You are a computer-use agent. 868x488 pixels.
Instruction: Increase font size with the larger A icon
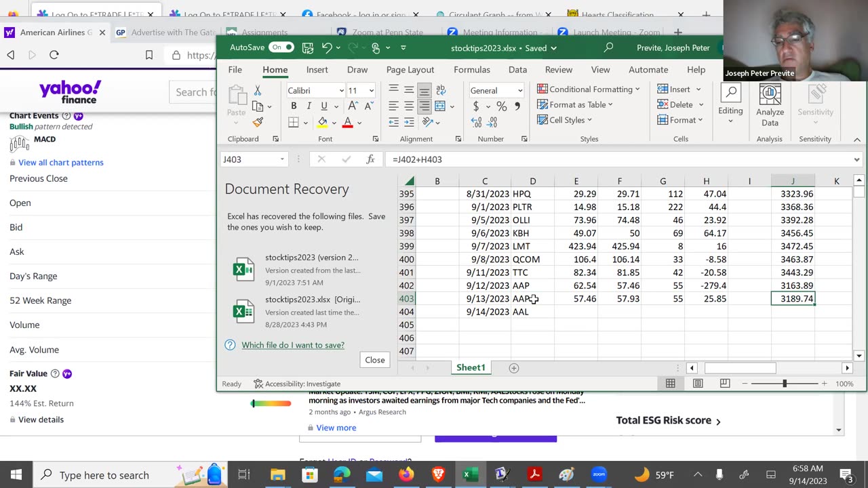click(353, 106)
